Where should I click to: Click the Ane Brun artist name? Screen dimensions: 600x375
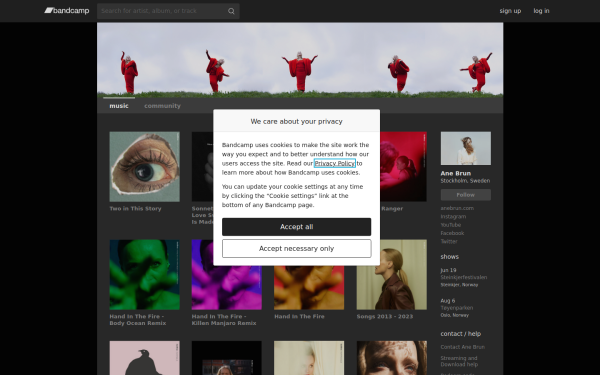click(456, 173)
